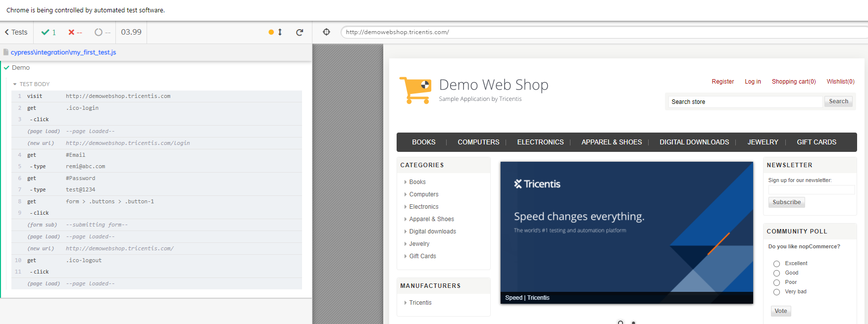Click the file icon beside the spec path
Image resolution: width=868 pixels, height=324 pixels.
[6, 52]
